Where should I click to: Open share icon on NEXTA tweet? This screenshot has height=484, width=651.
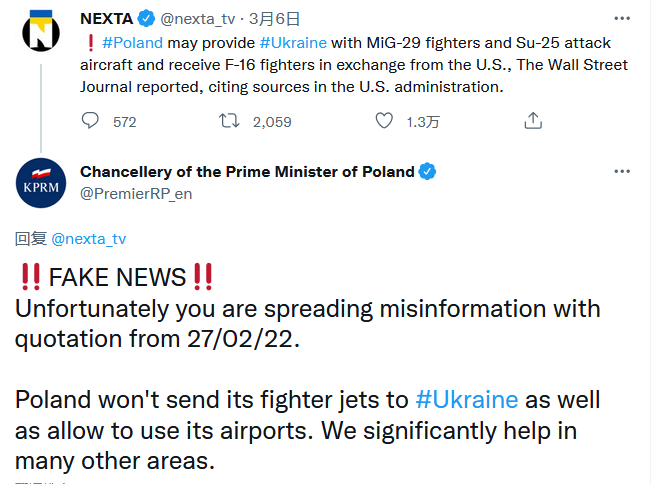click(x=533, y=121)
